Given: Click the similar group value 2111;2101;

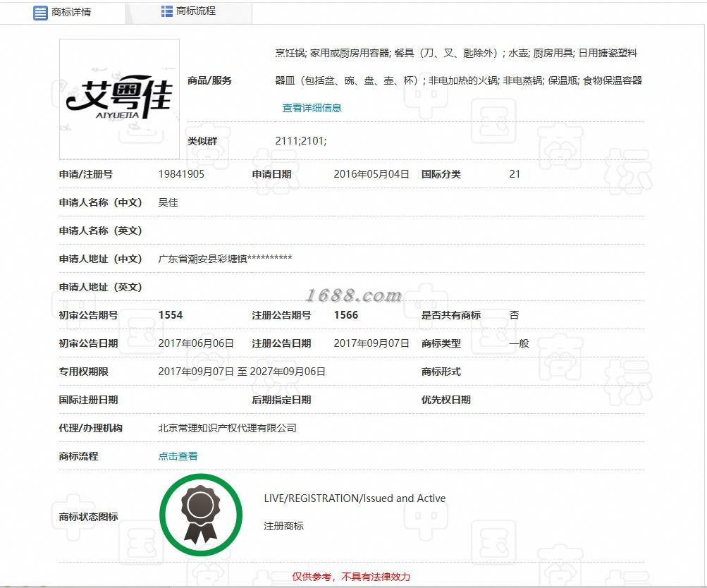Looking at the screenshot, I should 301,141.
